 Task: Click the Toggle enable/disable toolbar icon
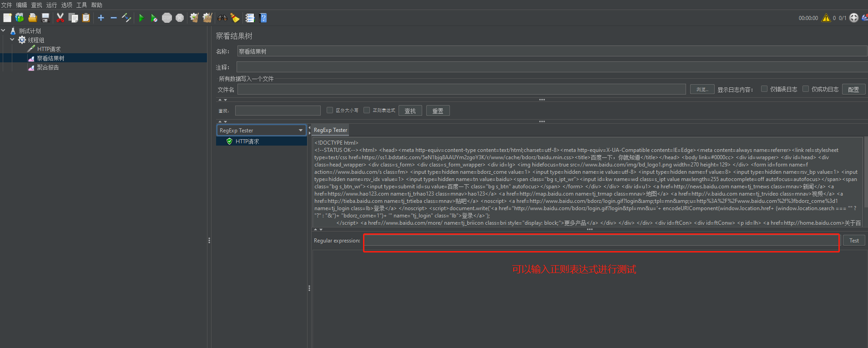point(126,18)
